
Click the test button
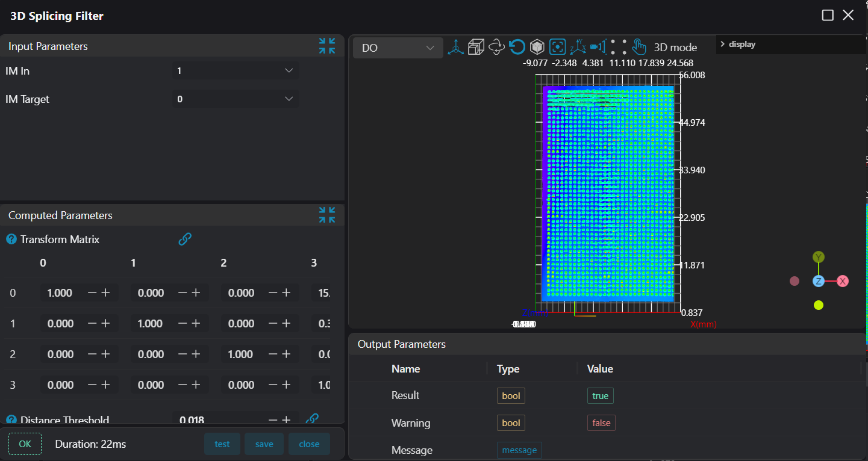pos(222,444)
